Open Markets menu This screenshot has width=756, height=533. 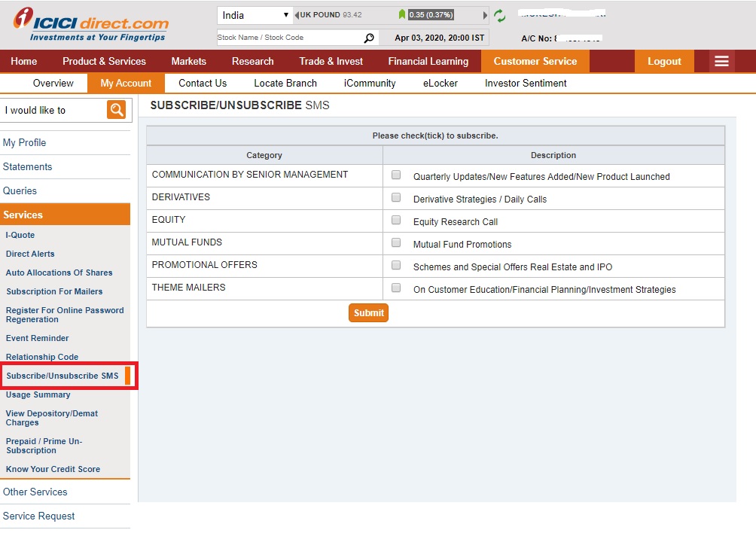point(188,61)
